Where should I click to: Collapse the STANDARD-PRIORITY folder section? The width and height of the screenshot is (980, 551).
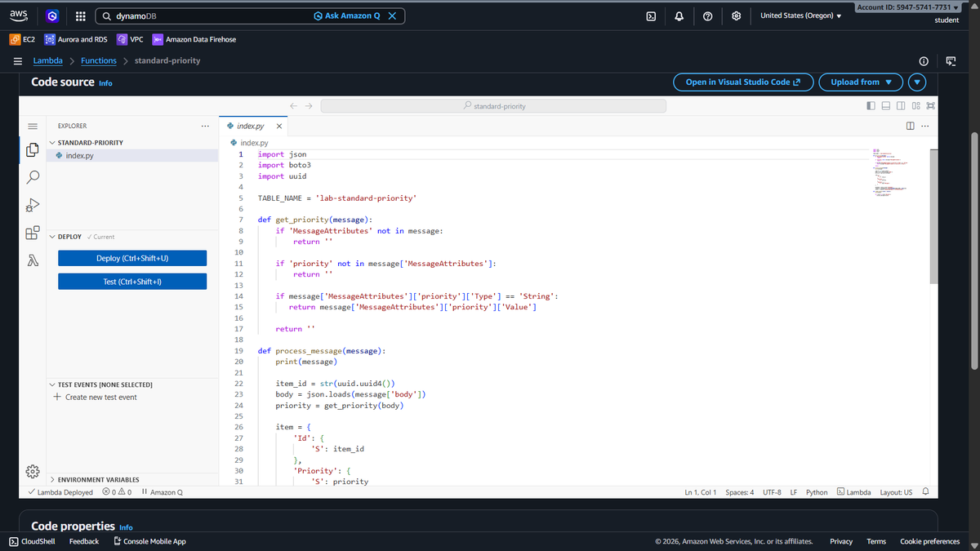pos(90,143)
